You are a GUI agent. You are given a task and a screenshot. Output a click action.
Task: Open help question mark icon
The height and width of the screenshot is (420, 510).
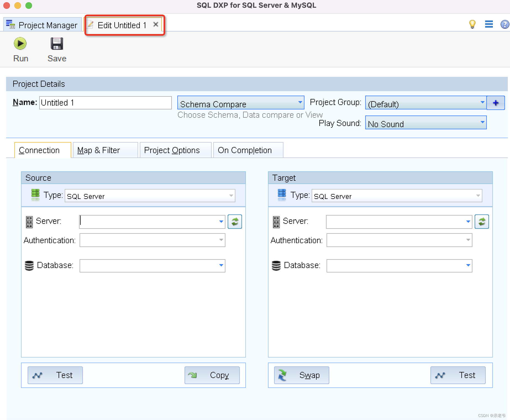pos(505,24)
